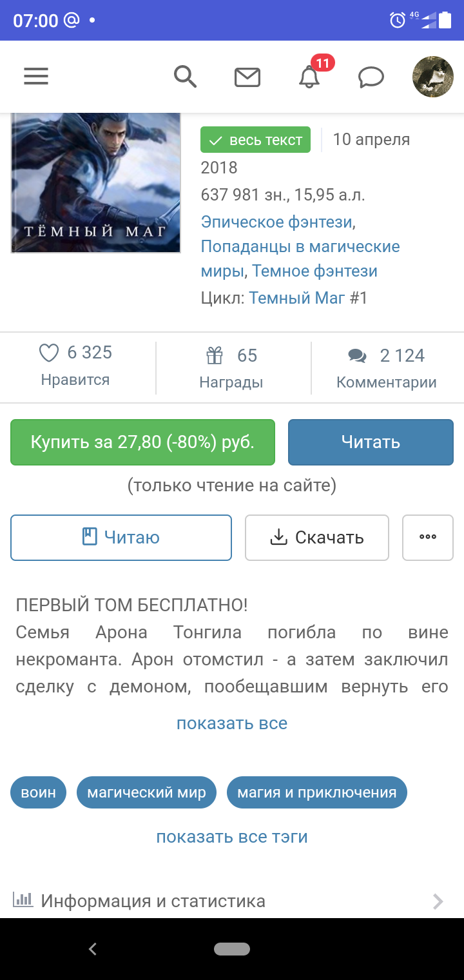Open notifications bell with 11 badge
This screenshot has height=980, width=464.
pos(309,77)
